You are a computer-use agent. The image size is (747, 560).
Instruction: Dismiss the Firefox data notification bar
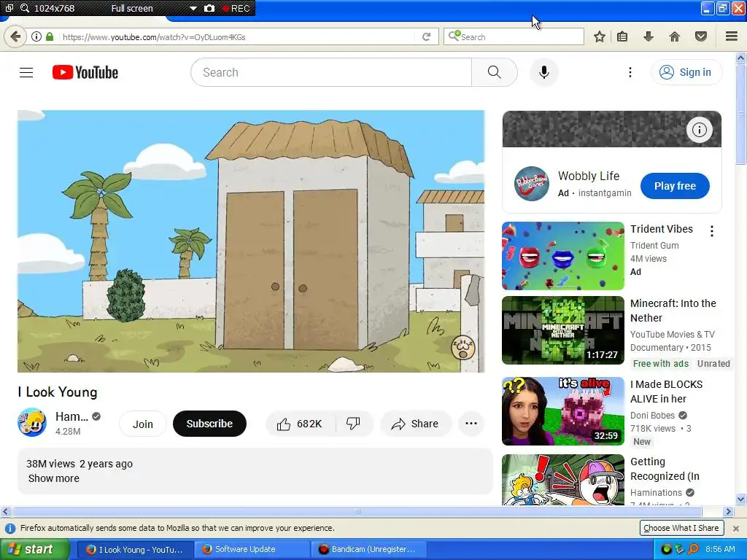(x=735, y=529)
